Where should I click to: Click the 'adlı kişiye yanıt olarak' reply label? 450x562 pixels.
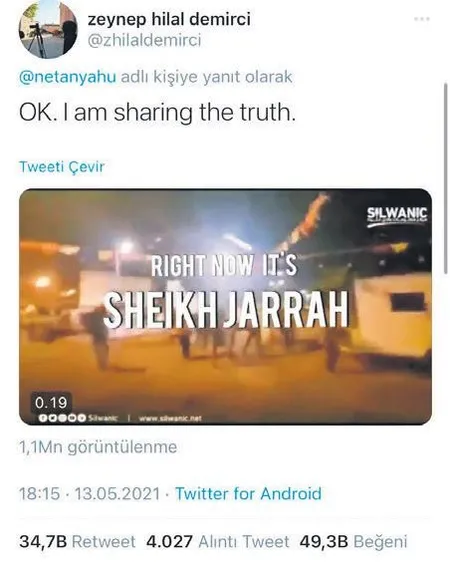[206, 77]
